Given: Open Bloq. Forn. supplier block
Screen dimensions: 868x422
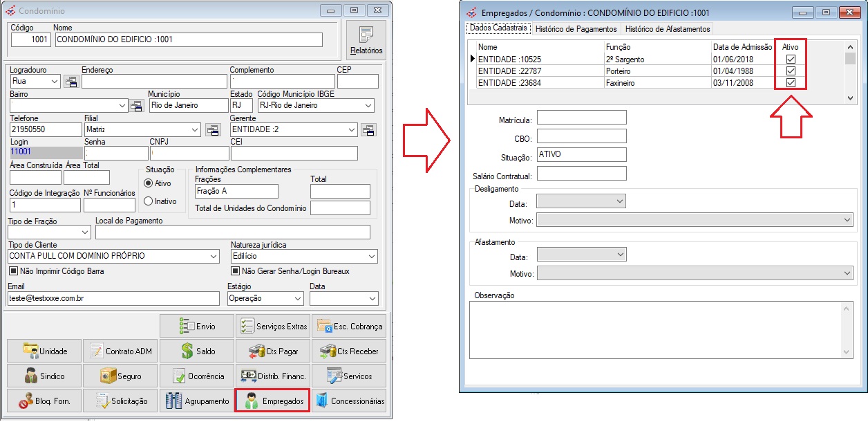Looking at the screenshot, I should click(x=44, y=401).
